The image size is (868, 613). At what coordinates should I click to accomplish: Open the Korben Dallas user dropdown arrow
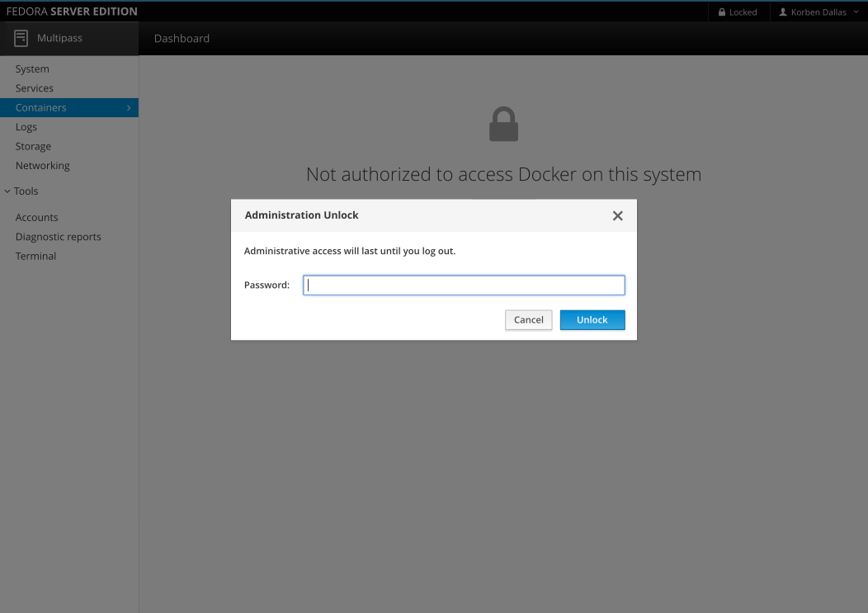[856, 12]
